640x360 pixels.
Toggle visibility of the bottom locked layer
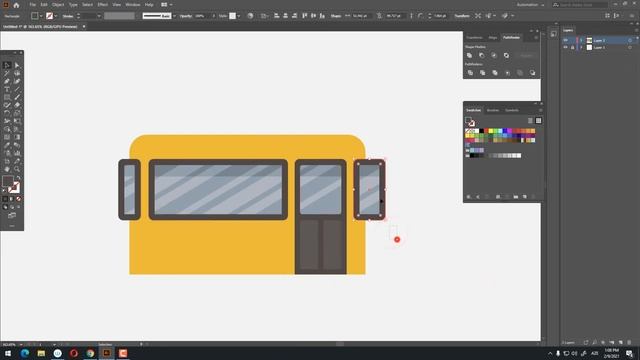tap(566, 47)
